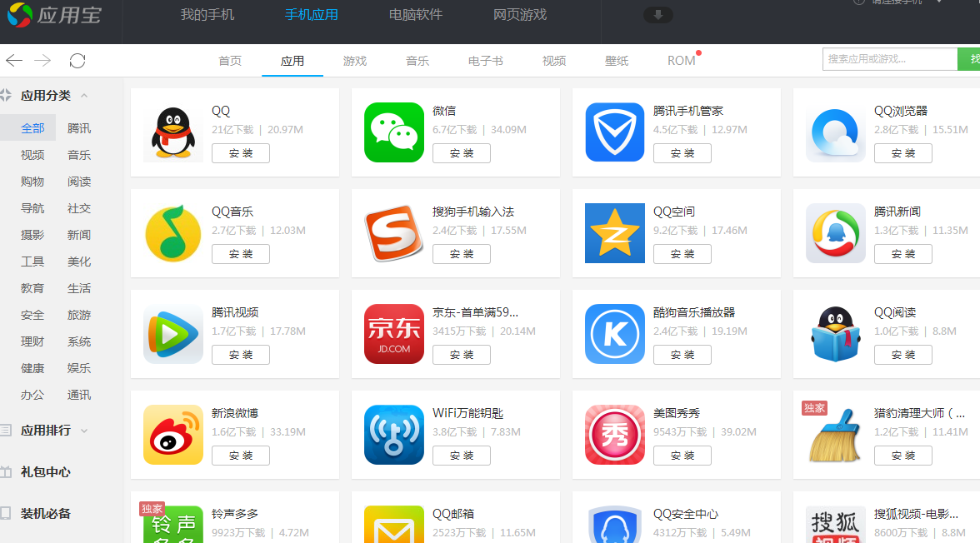Switch to the 游戏 tab
Viewport: 980px width, 543px height.
(355, 61)
